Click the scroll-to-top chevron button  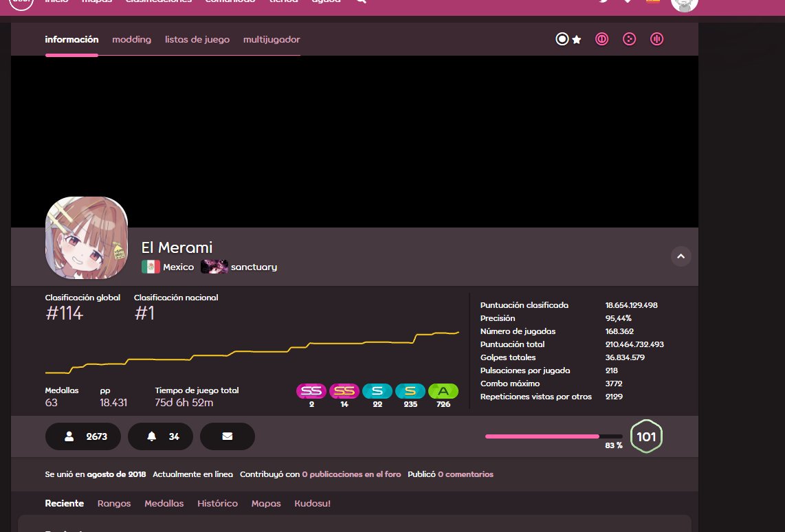click(681, 256)
